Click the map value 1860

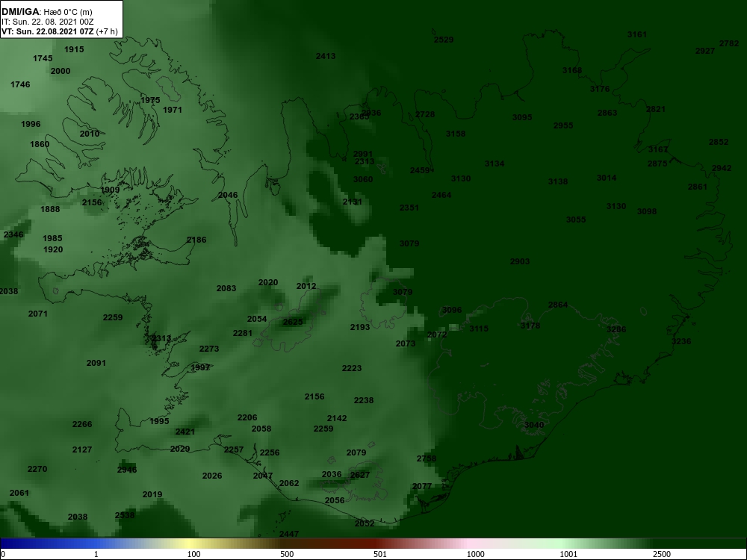tap(40, 144)
